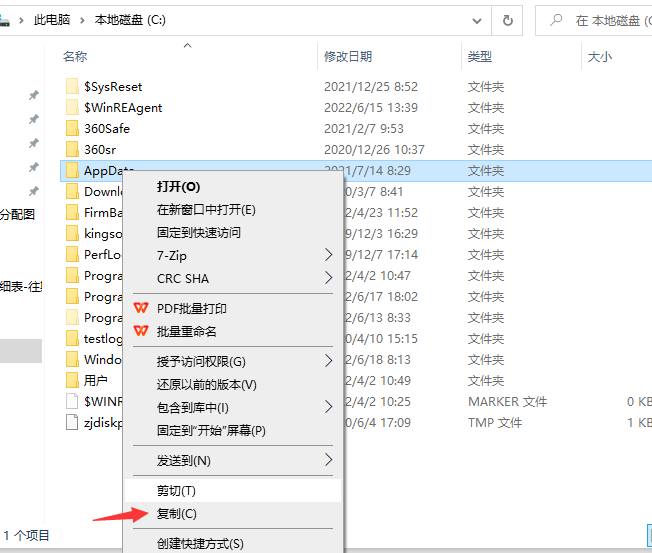The height and width of the screenshot is (553, 652).
Task: Click the topmost pin icon in navigation pane
Action: pos(33,96)
